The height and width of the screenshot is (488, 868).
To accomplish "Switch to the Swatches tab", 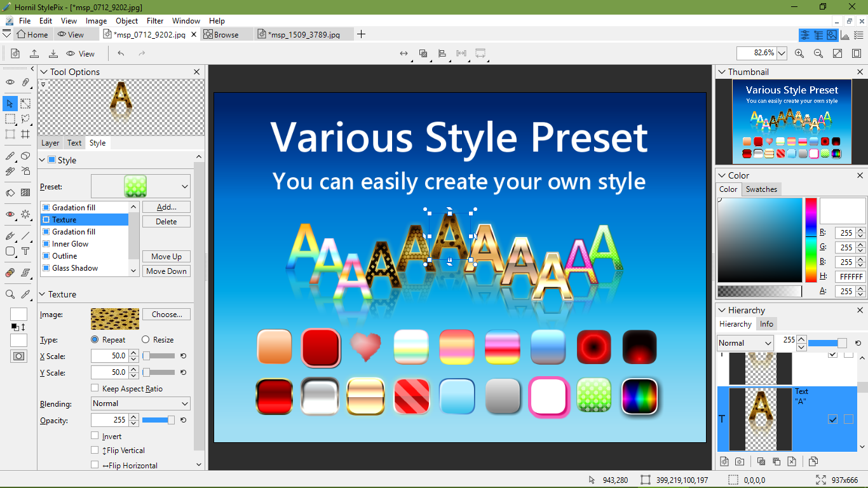I will 761,189.
